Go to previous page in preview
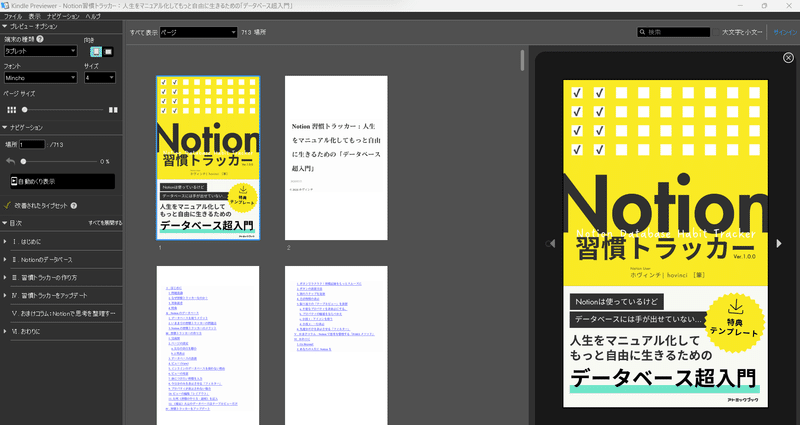The width and height of the screenshot is (800, 425). [551, 243]
